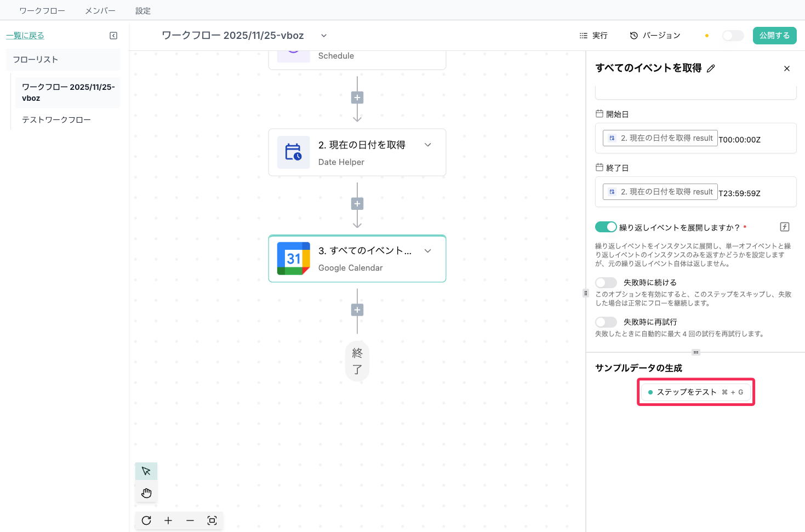Click the 一覧に戻る link
This screenshot has width=805, height=532.
25,36
